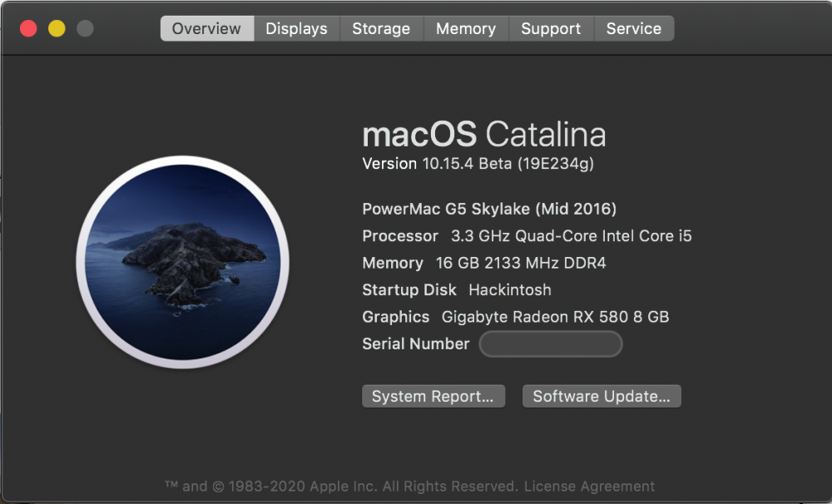Click the blurred Serial Number field
832x504 pixels.
click(551, 343)
